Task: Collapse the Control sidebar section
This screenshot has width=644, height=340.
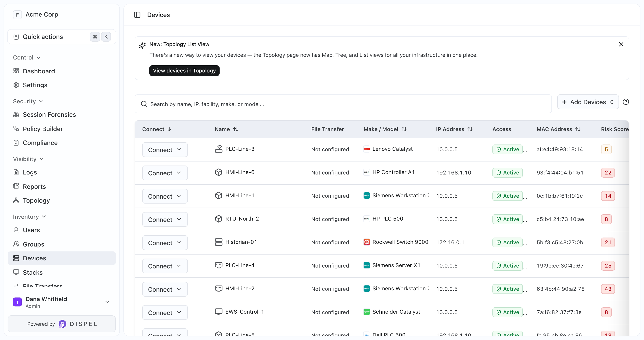Action: coord(27,57)
